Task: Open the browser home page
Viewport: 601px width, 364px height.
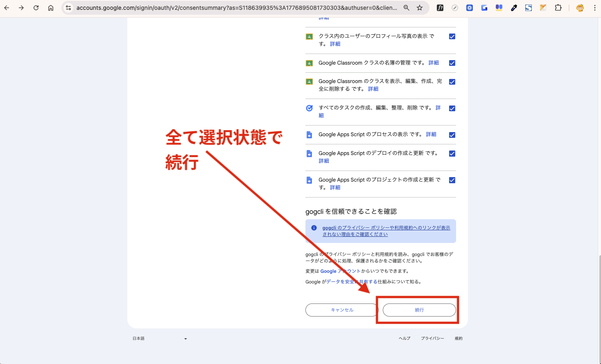Action: (51, 8)
